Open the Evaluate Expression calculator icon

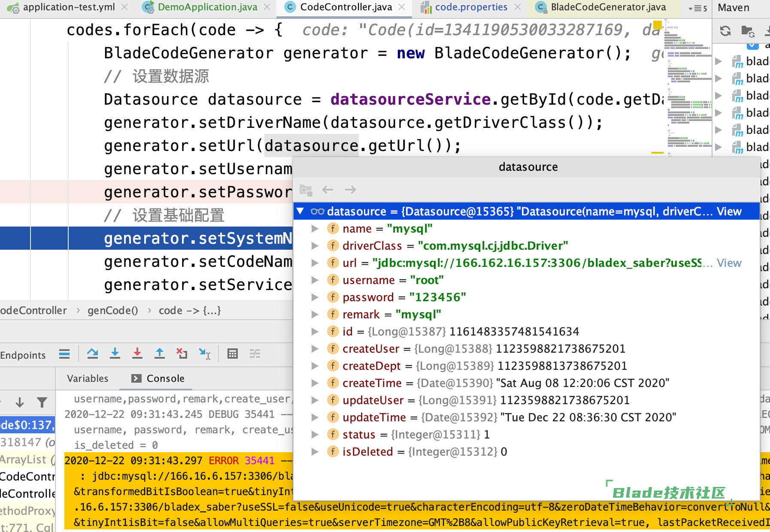tap(233, 354)
